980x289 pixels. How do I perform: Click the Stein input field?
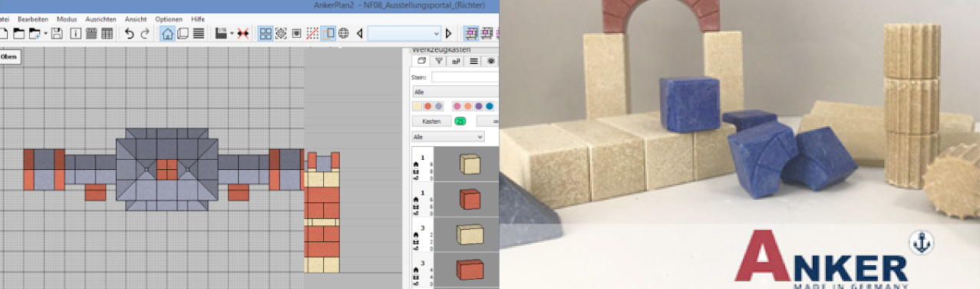(464, 77)
